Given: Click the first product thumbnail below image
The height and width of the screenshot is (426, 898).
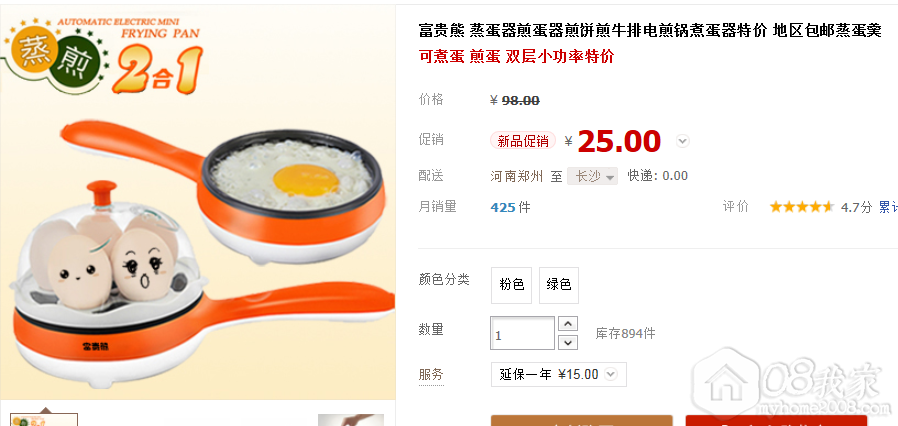Looking at the screenshot, I should pos(44,419).
